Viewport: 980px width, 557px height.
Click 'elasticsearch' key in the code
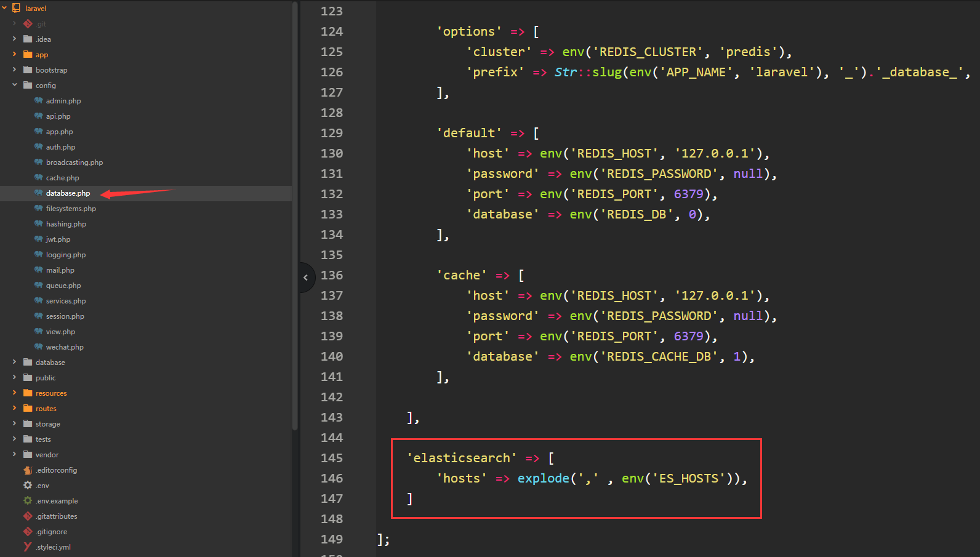[x=462, y=458]
